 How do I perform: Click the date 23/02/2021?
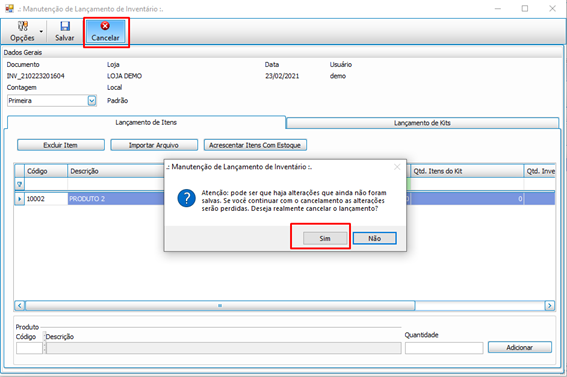(282, 76)
